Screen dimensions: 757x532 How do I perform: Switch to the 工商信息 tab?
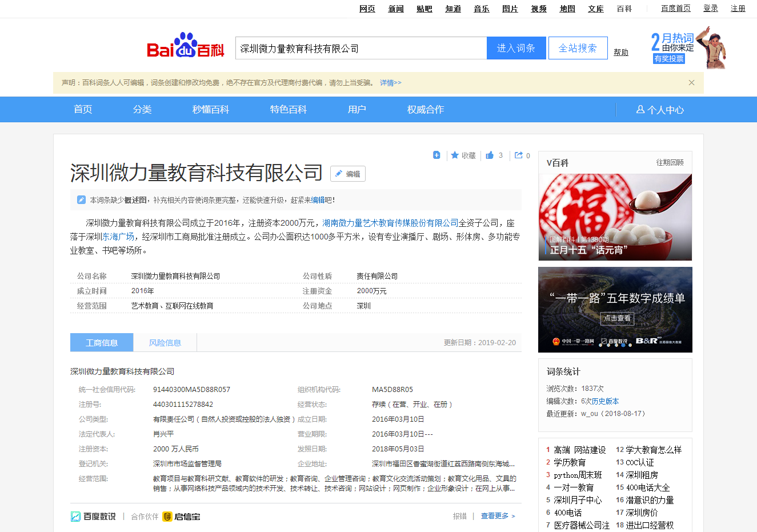pos(102,342)
